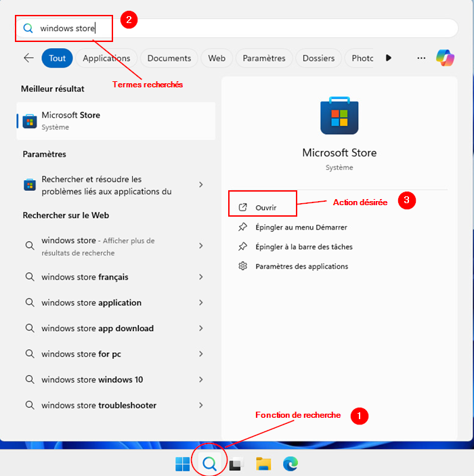Image resolution: width=474 pixels, height=476 pixels.
Task: Switch to the Dossiers filter tab
Action: [x=318, y=58]
